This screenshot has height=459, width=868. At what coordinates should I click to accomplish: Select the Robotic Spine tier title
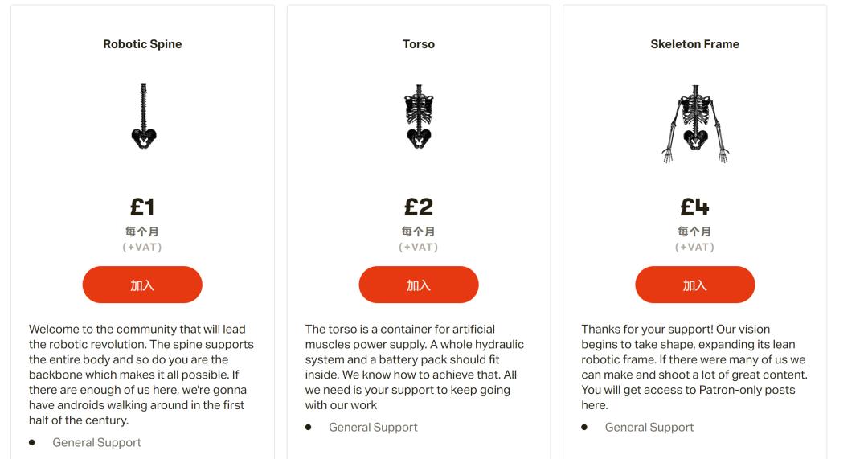click(142, 44)
